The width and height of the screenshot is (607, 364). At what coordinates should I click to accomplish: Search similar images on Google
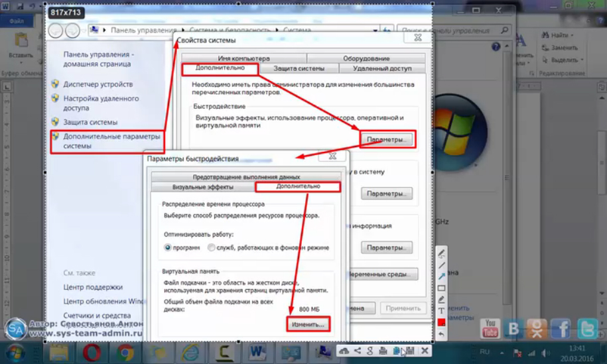pos(370,351)
